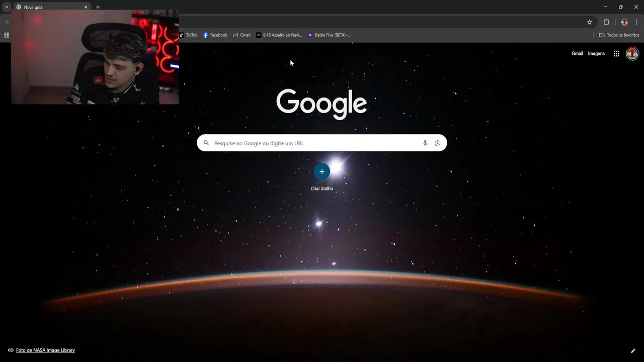Bookmark this page with star icon
The height and width of the screenshot is (362, 644).
(590, 22)
